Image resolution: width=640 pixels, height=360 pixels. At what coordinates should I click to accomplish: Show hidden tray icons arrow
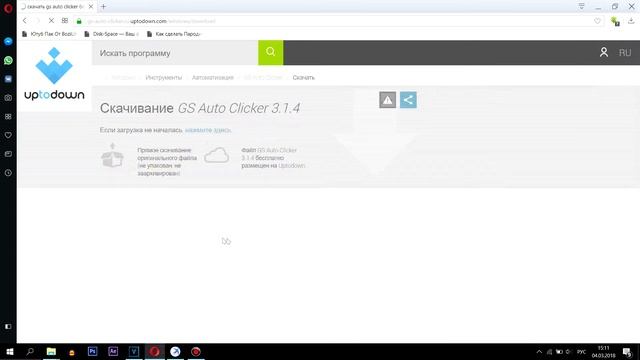(539, 352)
